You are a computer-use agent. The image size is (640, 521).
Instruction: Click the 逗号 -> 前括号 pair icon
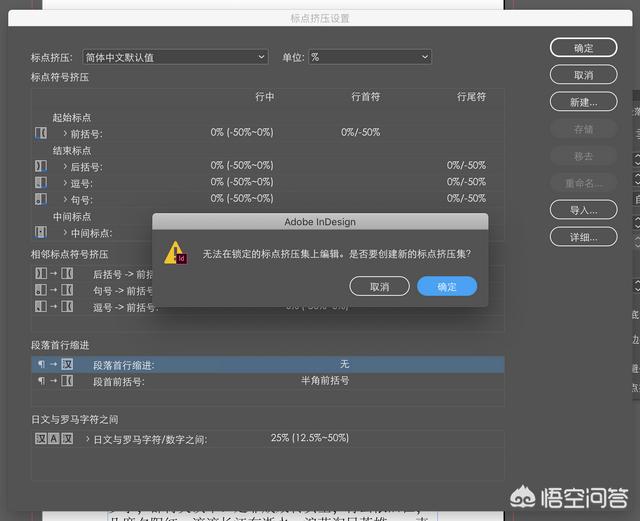click(x=54, y=306)
